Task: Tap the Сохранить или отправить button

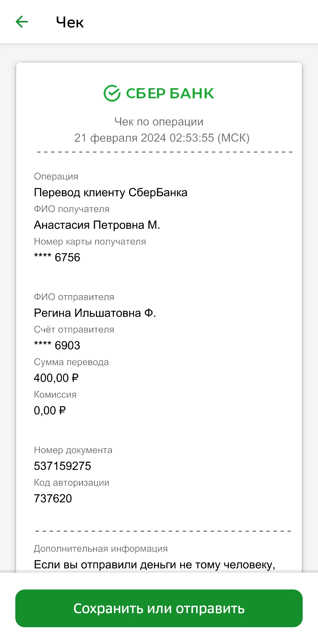Action: coord(159,608)
